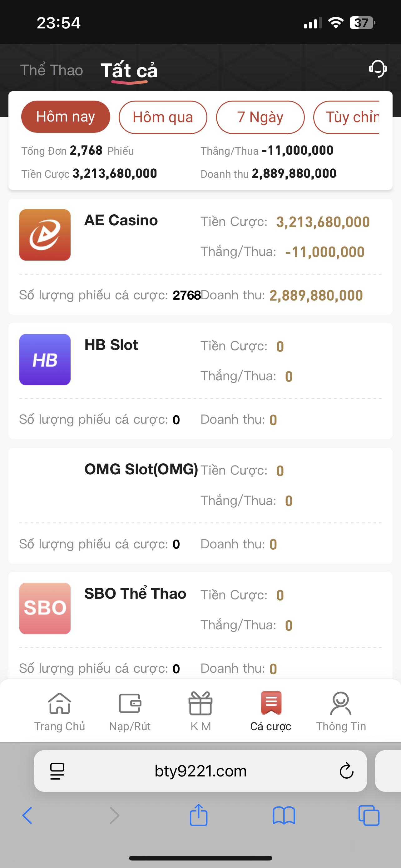Image resolution: width=401 pixels, height=868 pixels.
Task: Switch to the Tất cả tab
Action: click(129, 70)
